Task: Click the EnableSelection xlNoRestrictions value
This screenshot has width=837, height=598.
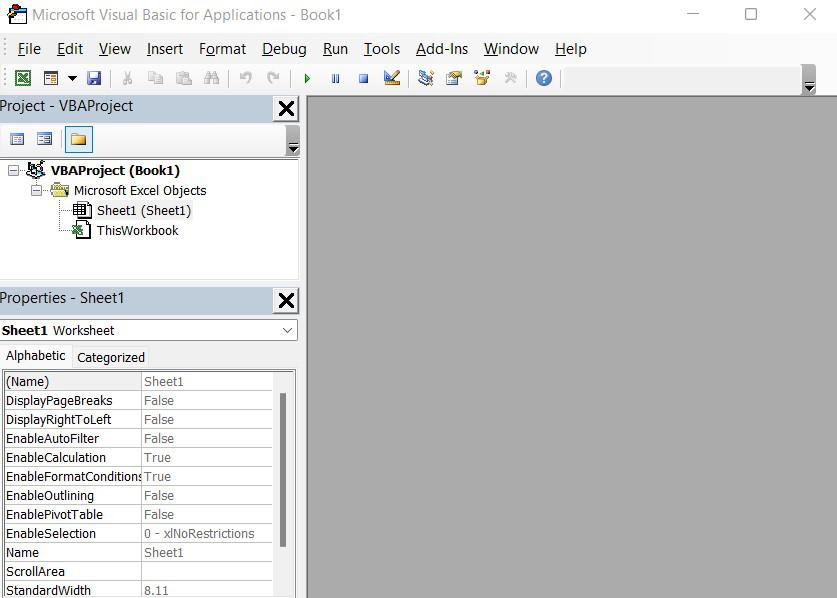Action: [207, 533]
